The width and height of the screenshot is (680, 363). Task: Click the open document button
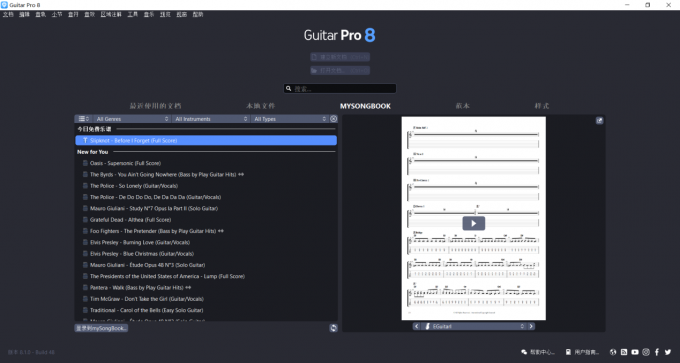click(340, 70)
